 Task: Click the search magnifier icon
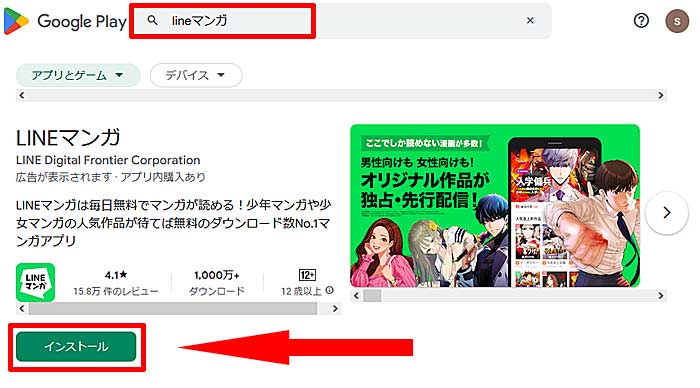(x=152, y=20)
